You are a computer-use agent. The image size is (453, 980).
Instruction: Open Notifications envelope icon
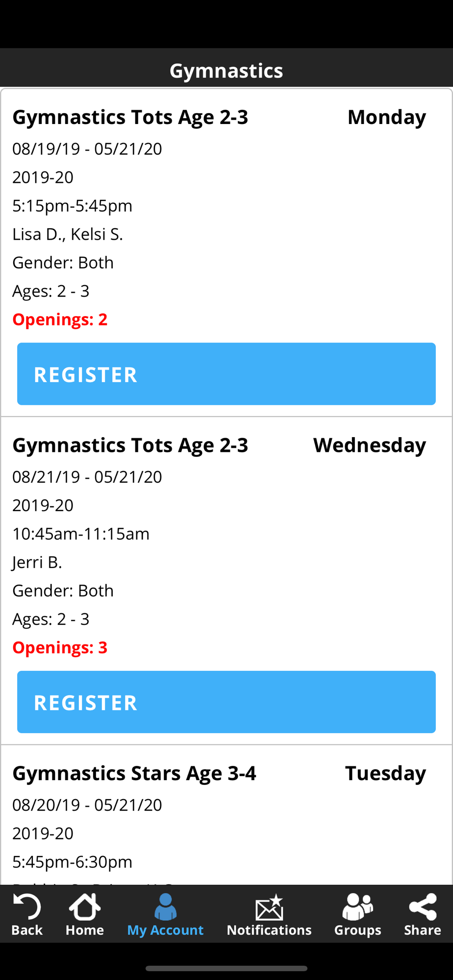269,907
